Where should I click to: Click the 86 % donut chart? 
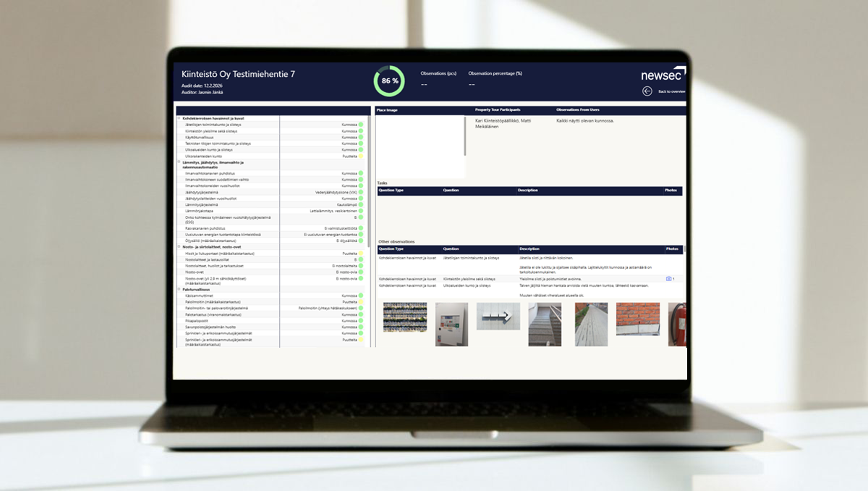pos(389,81)
